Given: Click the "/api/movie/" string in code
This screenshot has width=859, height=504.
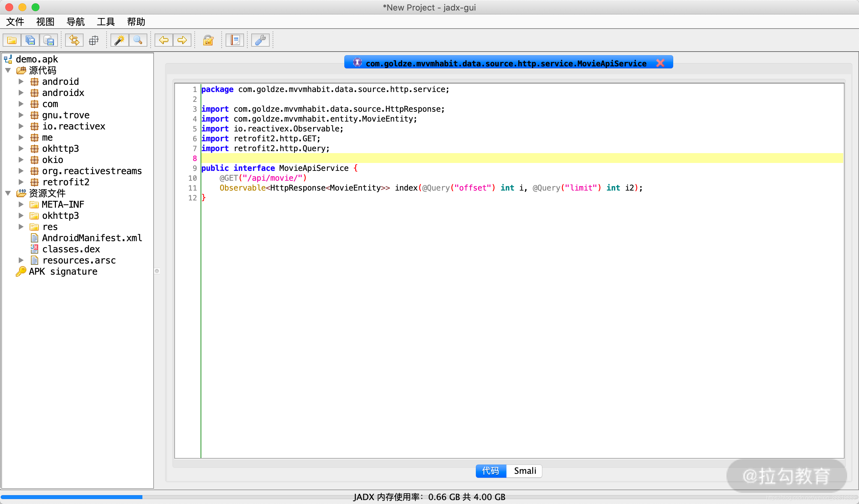Looking at the screenshot, I should 272,178.
